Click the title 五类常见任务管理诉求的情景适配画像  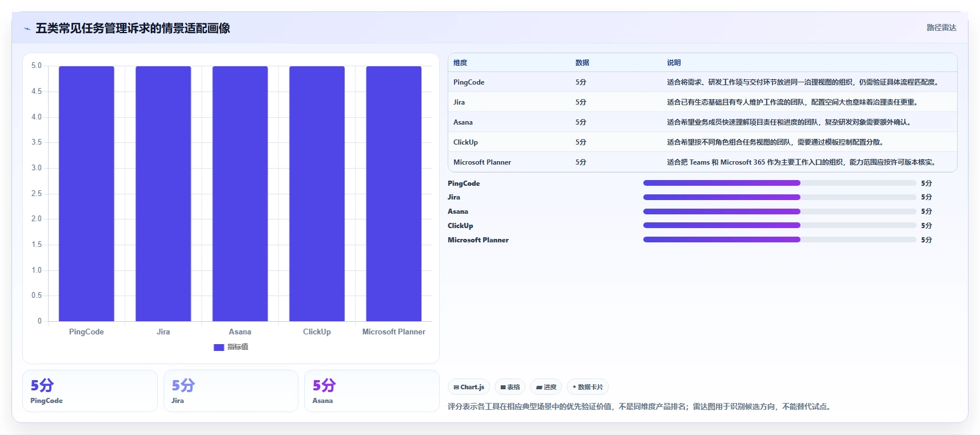pos(133,28)
